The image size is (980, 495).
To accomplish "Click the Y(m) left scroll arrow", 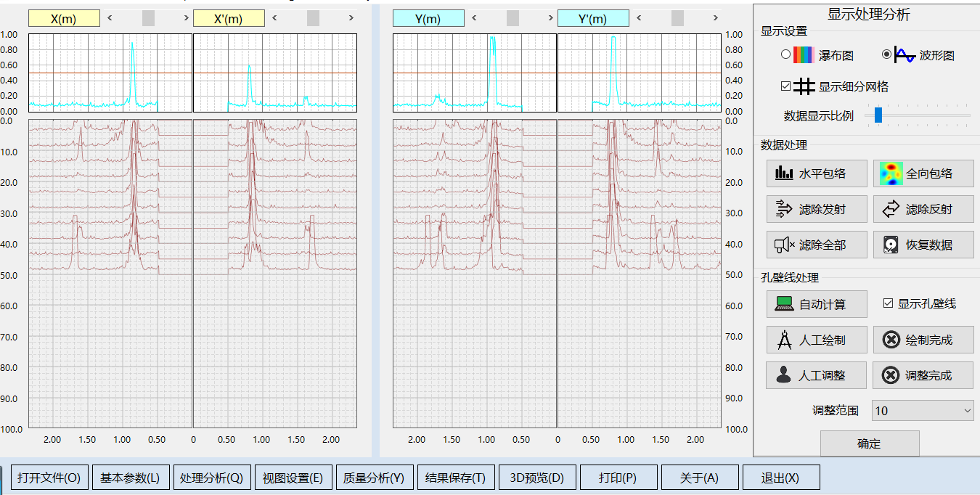I will [x=474, y=18].
